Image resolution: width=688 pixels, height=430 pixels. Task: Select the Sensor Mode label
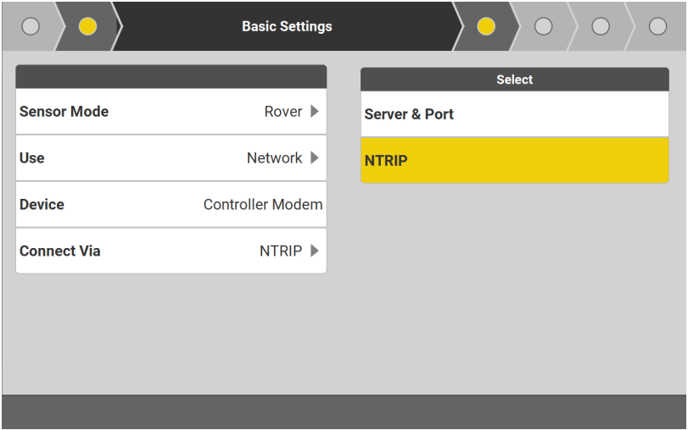click(x=64, y=112)
